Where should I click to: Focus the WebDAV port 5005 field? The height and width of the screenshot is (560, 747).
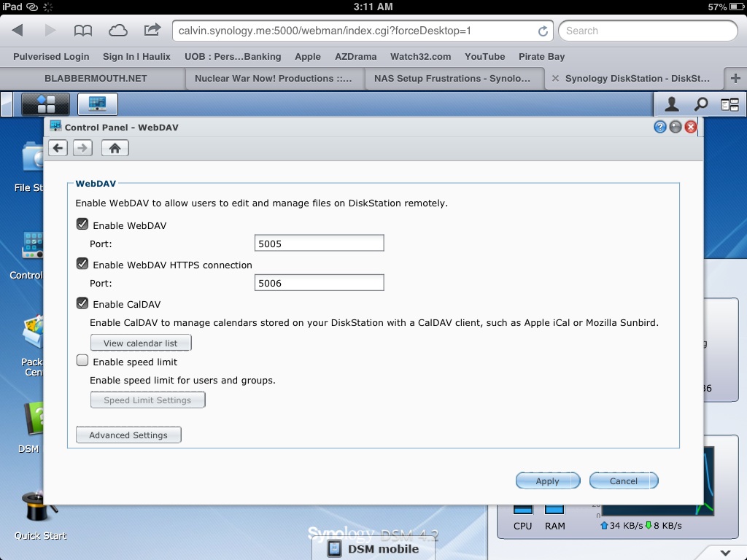320,243
